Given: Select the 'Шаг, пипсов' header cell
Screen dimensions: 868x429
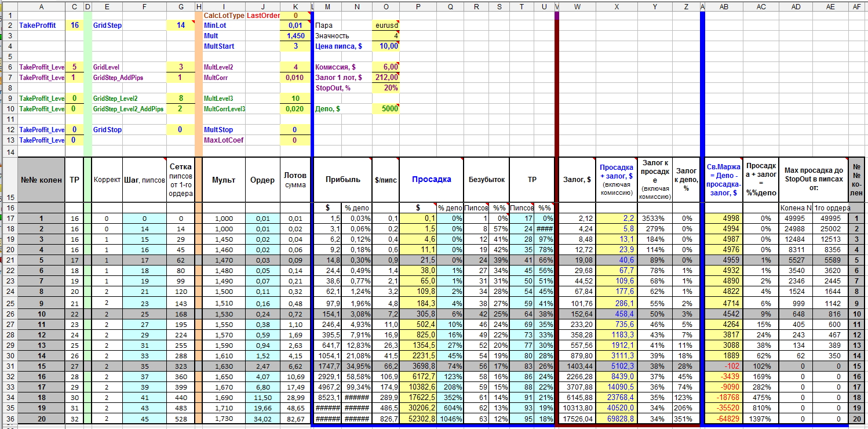Looking at the screenshot, I should (144, 180).
